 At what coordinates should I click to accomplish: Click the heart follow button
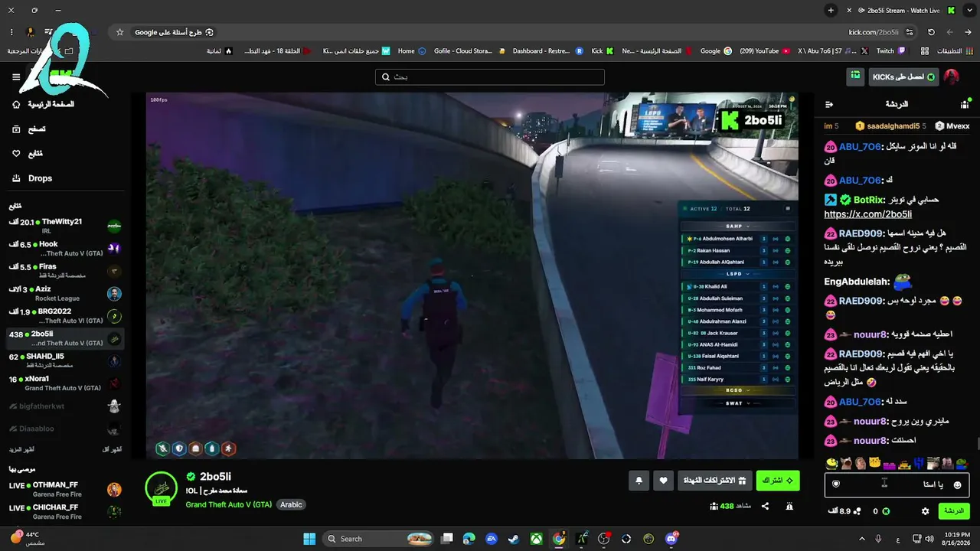(664, 481)
